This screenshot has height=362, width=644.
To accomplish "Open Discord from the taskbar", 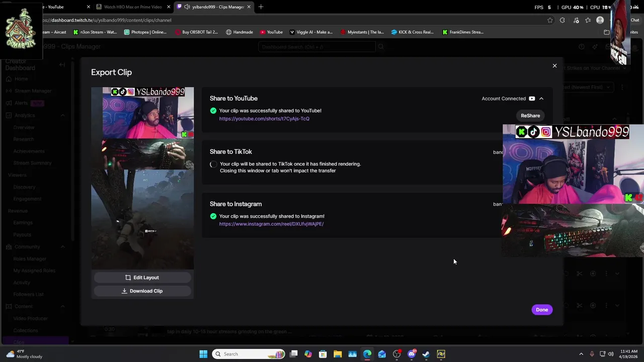I will 412,354.
